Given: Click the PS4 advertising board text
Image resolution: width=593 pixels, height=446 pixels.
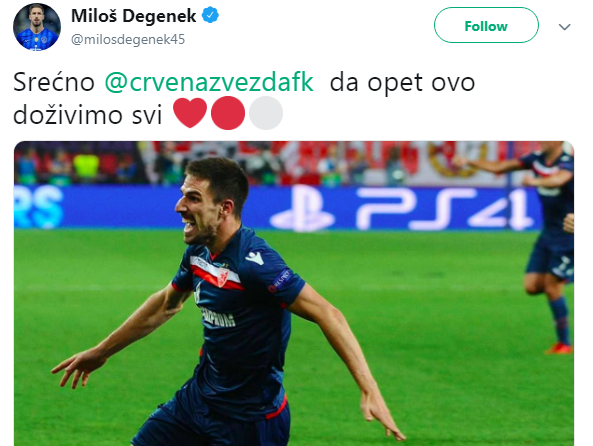Looking at the screenshot, I should click(442, 209).
